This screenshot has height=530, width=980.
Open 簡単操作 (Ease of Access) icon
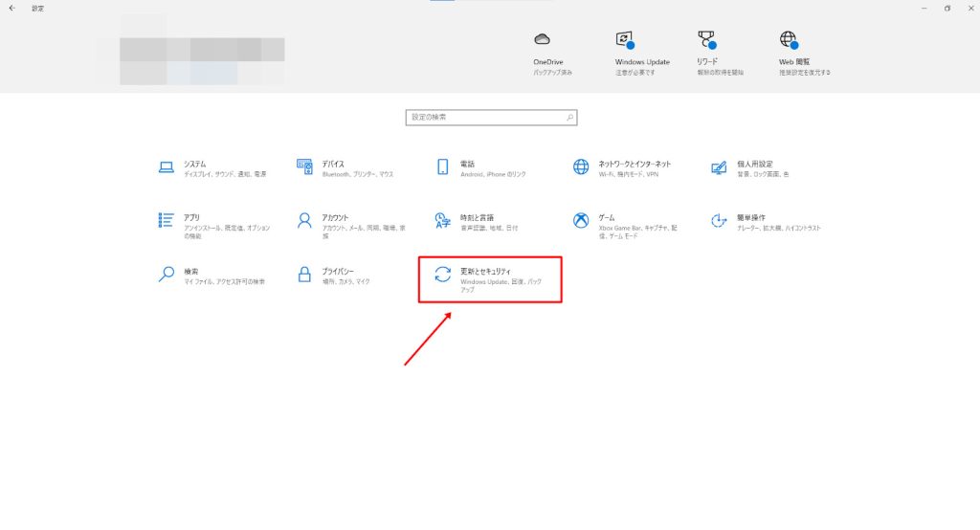[x=719, y=221]
